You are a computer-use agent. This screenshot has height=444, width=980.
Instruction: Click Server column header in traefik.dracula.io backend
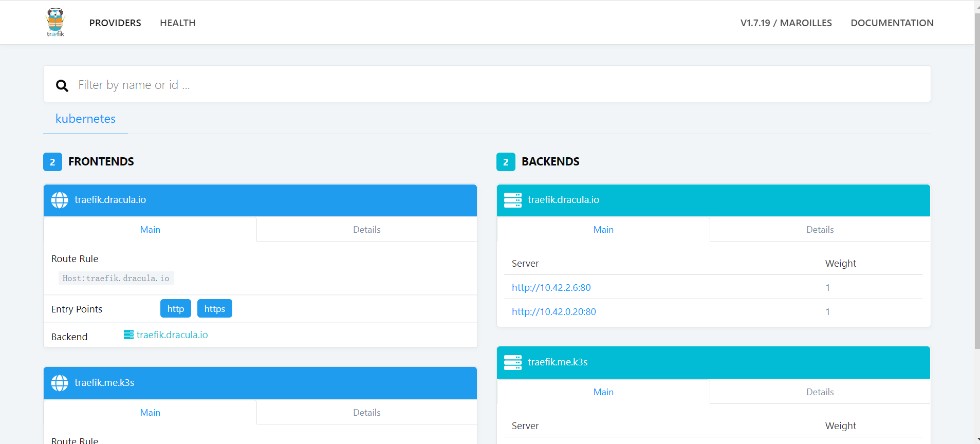pyautogui.click(x=525, y=263)
